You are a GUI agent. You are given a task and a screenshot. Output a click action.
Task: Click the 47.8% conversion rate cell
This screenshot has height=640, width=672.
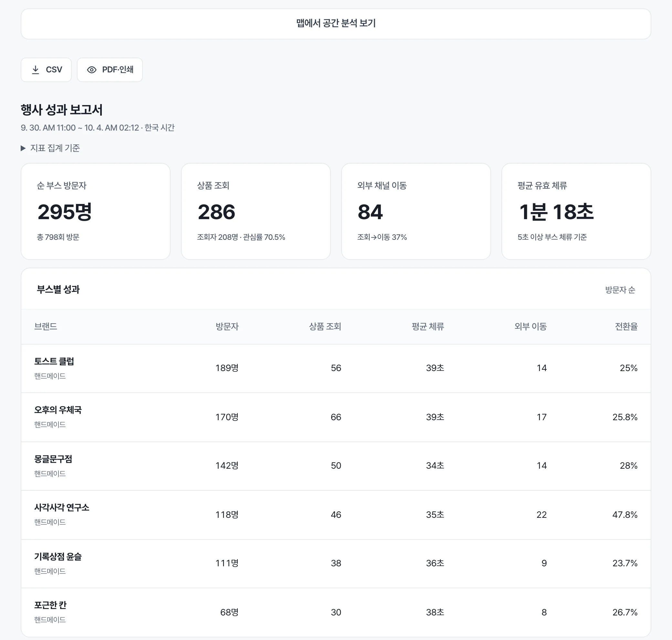pyautogui.click(x=625, y=515)
